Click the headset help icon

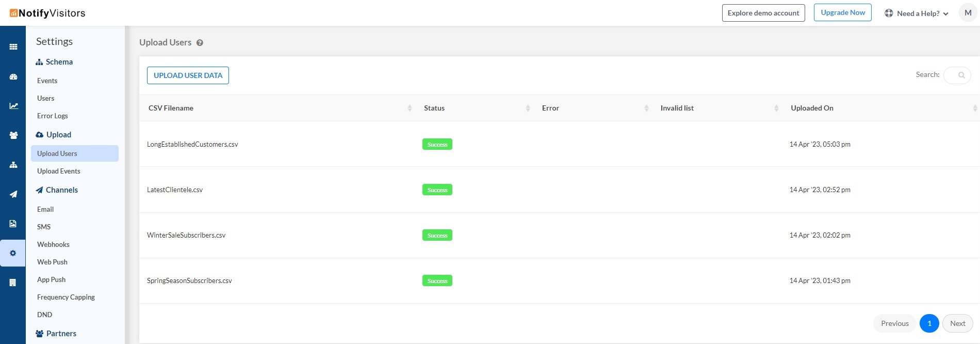pos(889,13)
